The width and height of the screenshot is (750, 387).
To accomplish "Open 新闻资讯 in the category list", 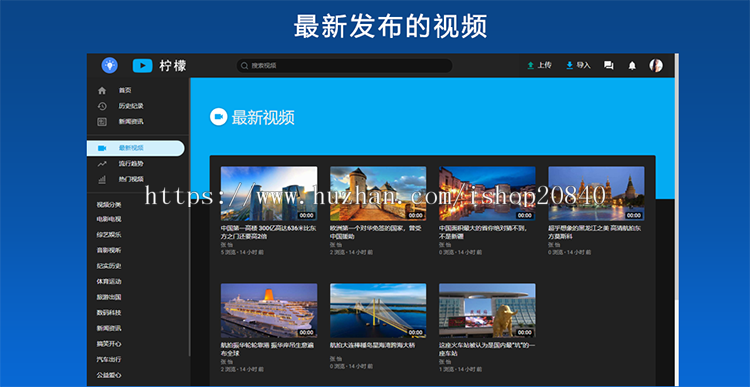I will 109,328.
